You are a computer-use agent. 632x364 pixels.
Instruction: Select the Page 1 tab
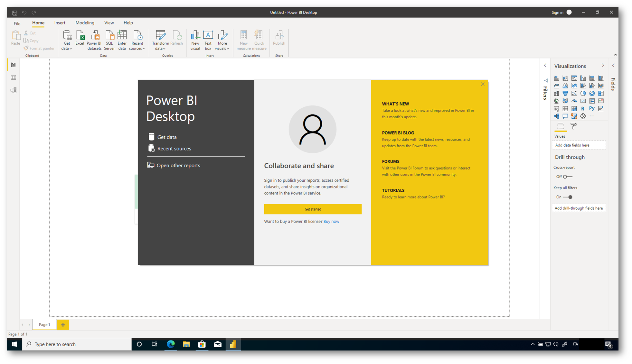coord(44,325)
